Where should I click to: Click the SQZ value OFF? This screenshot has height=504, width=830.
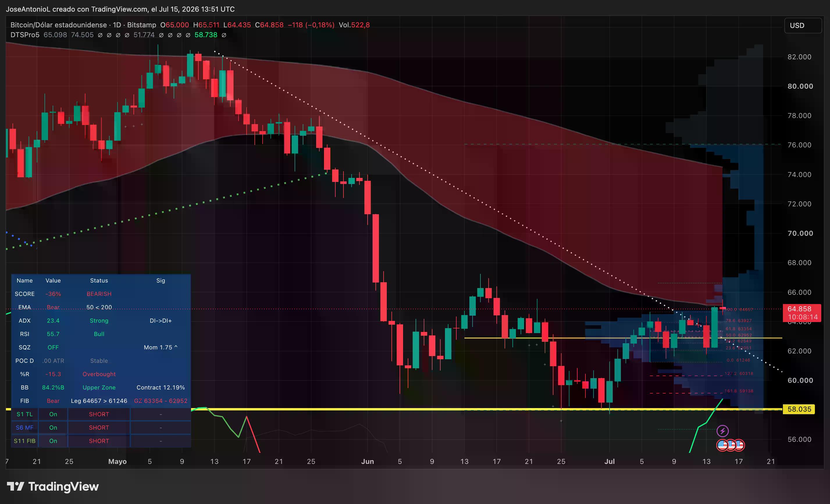(53, 347)
